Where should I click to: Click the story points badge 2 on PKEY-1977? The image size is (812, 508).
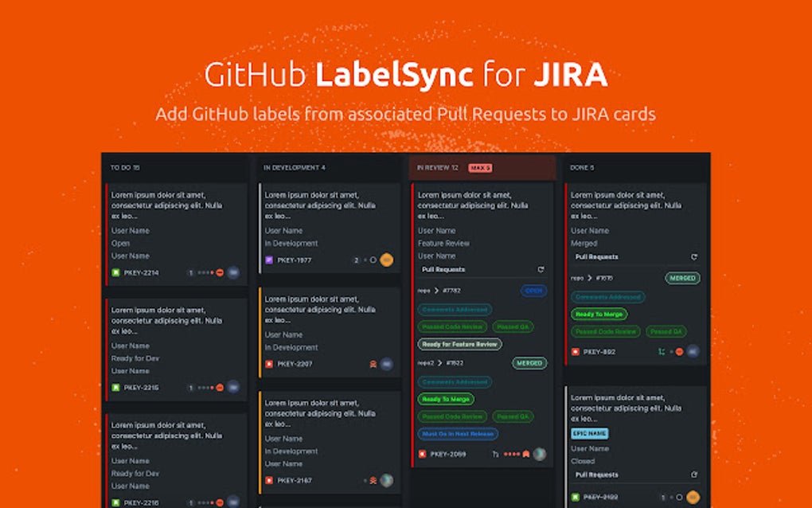(x=356, y=260)
